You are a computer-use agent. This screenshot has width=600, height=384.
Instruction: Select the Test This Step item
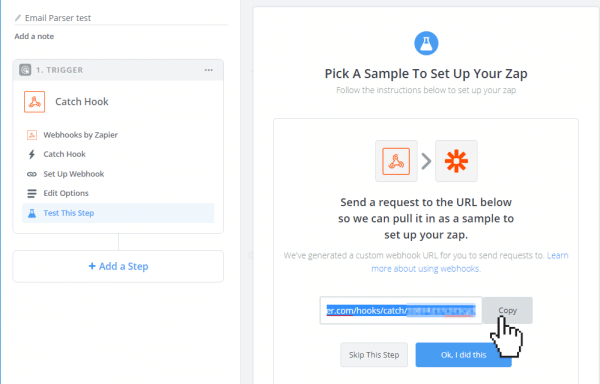[x=118, y=213]
